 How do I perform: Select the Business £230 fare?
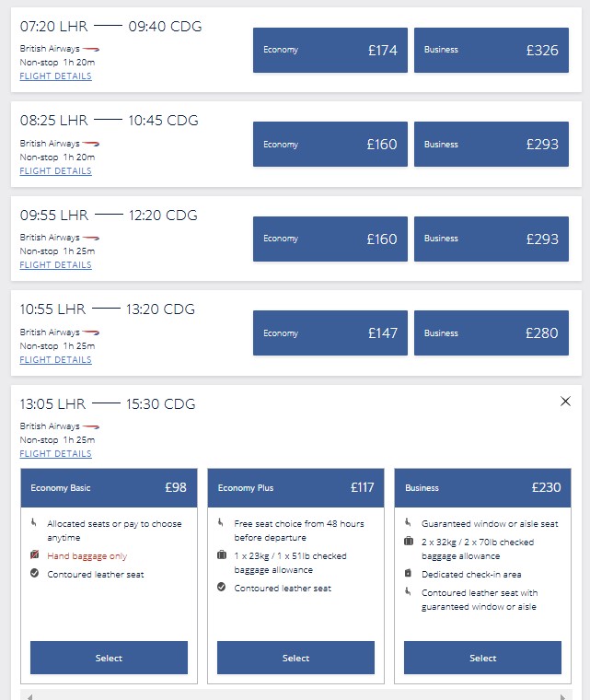coord(483,658)
